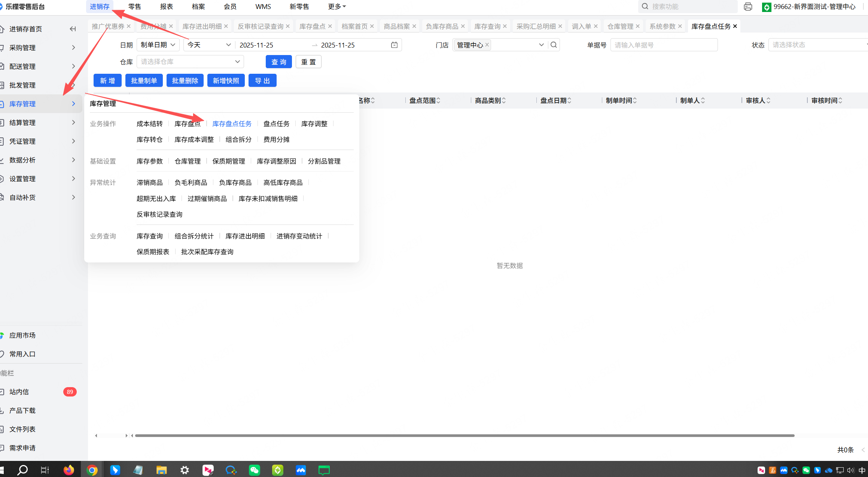868x477 pixels.
Task: Select 库存调整 in 库存管理 menu
Action: pos(314,124)
